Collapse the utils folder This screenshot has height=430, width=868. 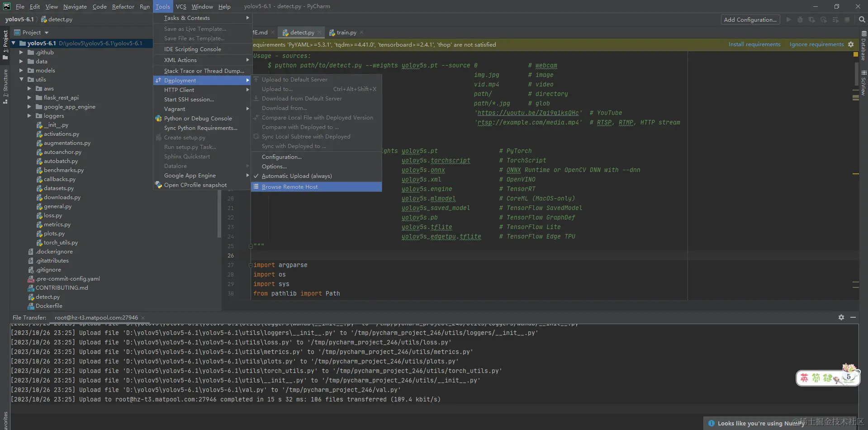tap(21, 80)
